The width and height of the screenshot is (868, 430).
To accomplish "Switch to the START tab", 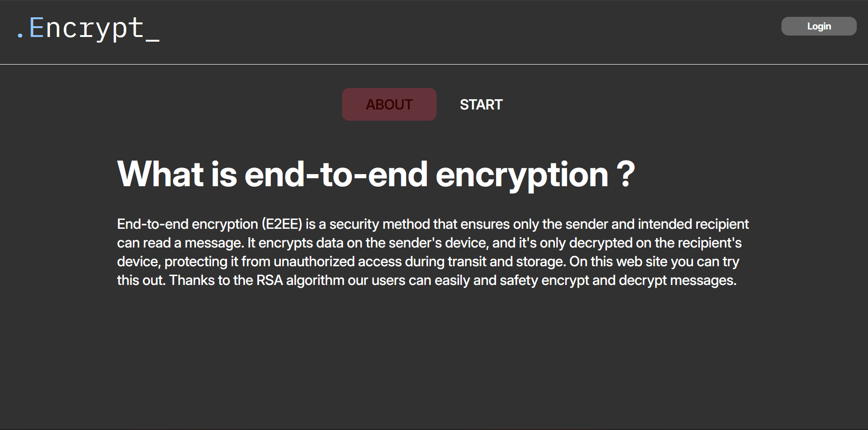I will [481, 104].
